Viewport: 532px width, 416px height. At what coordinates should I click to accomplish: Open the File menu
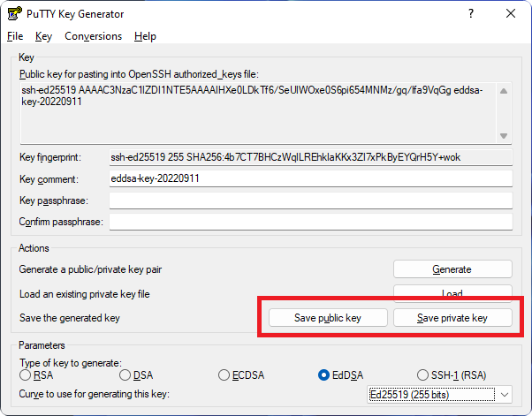coord(15,36)
